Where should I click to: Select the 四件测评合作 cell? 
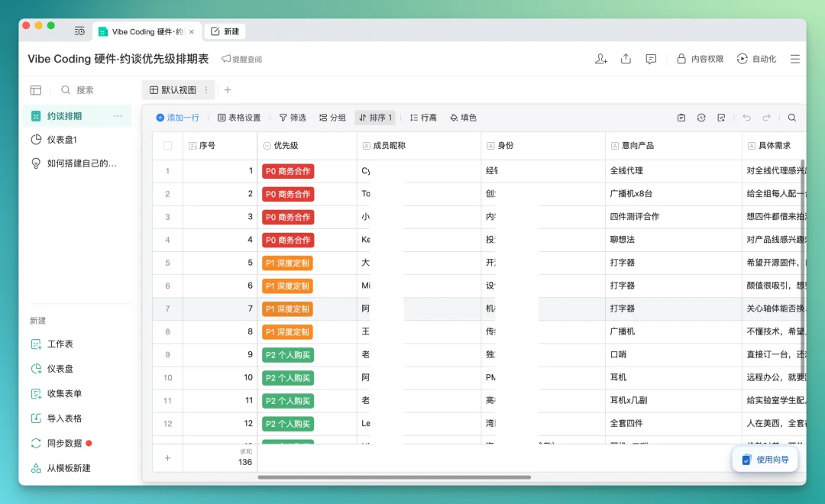(x=674, y=217)
